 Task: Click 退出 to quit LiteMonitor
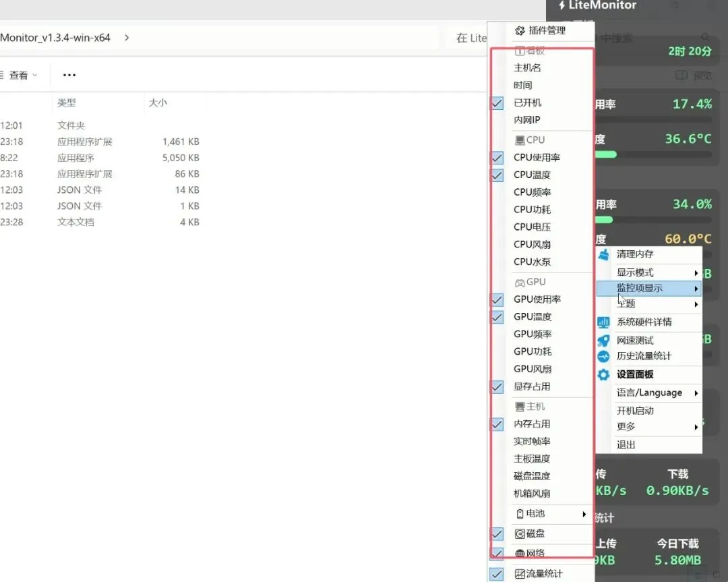click(x=626, y=444)
